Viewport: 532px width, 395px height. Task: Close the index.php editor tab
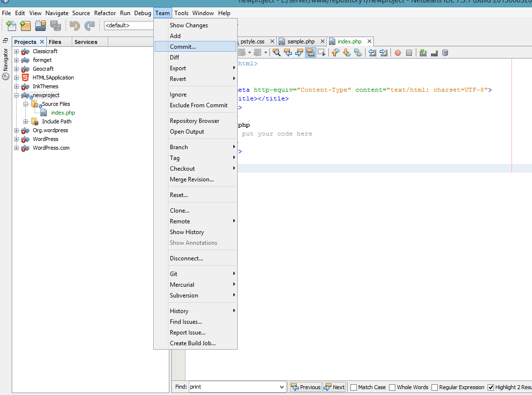click(x=369, y=41)
